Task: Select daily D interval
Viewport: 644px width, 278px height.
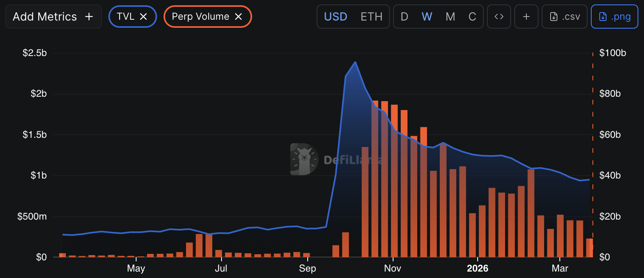Action: point(404,17)
